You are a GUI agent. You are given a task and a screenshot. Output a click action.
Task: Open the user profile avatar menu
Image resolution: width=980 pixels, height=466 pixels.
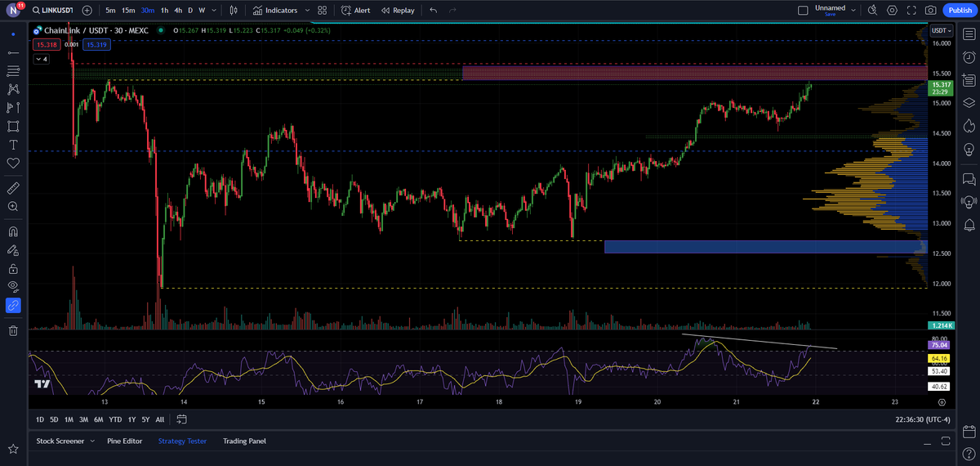pyautogui.click(x=12, y=10)
